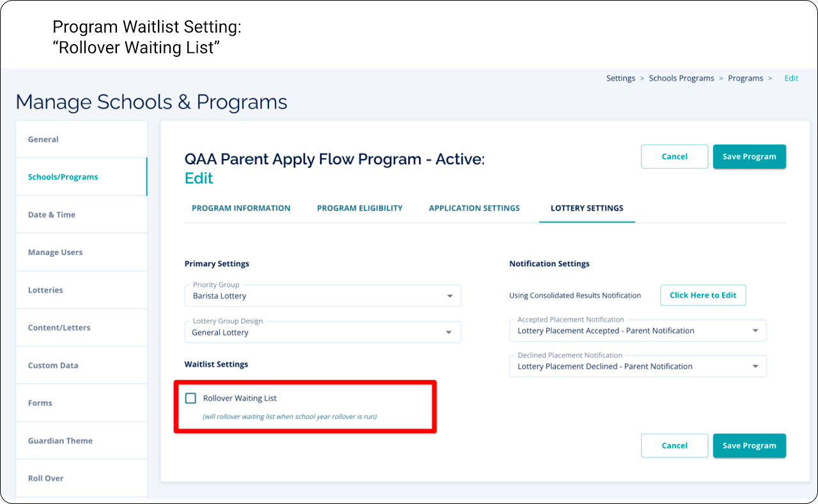This screenshot has height=504, width=818.
Task: Open Manage Users in the sidebar
Action: click(55, 252)
